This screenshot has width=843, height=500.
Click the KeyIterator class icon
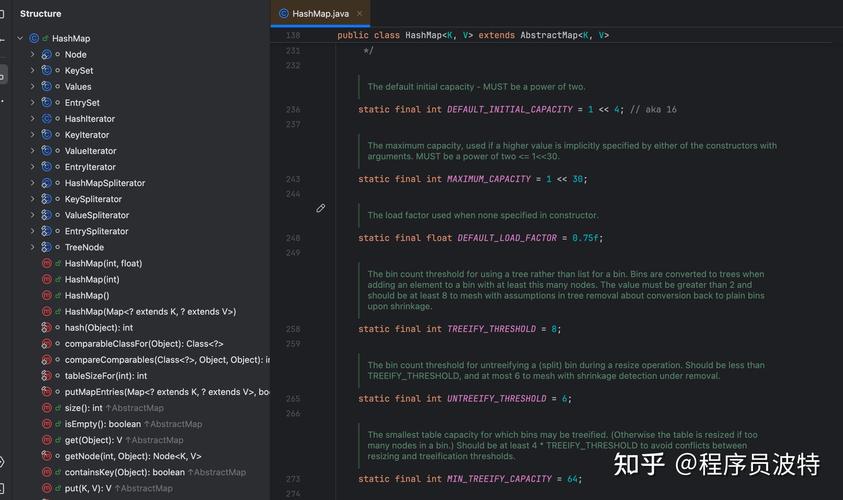[47, 135]
